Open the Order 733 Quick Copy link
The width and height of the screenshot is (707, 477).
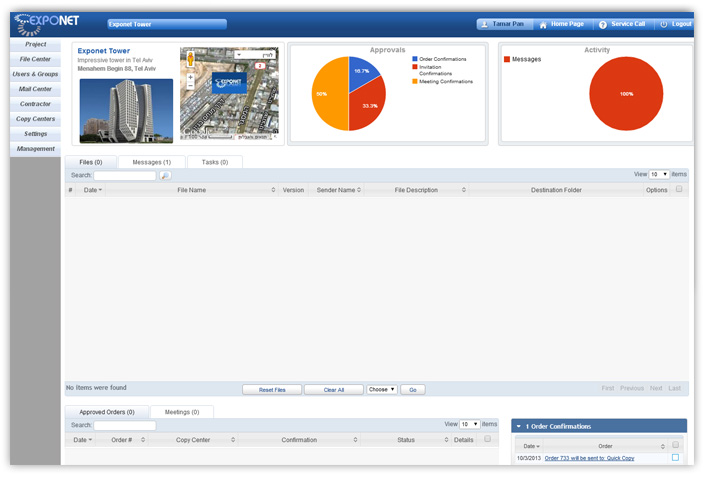tap(589, 458)
